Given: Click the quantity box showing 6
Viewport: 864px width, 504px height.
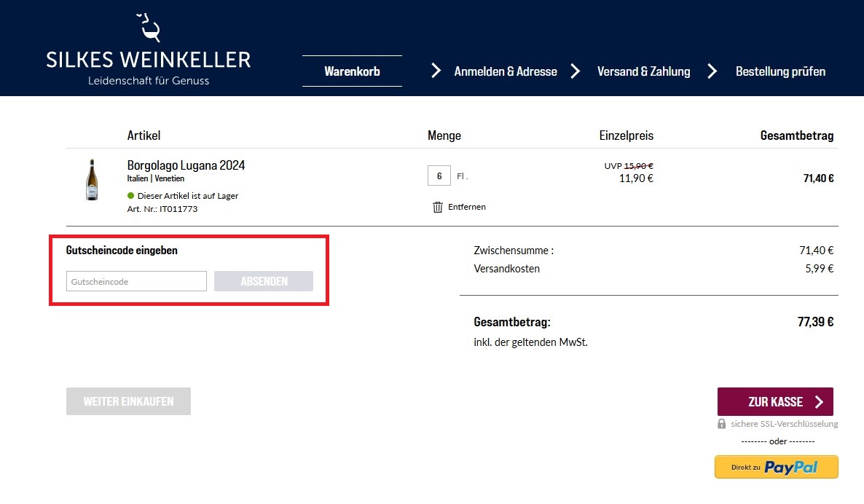Looking at the screenshot, I should click(x=439, y=176).
